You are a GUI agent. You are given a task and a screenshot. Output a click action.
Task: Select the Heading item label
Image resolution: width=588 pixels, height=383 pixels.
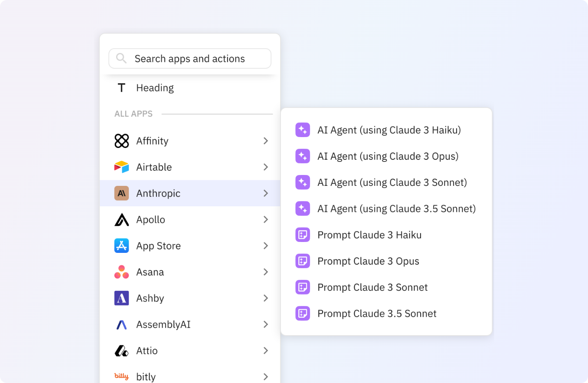coord(155,88)
